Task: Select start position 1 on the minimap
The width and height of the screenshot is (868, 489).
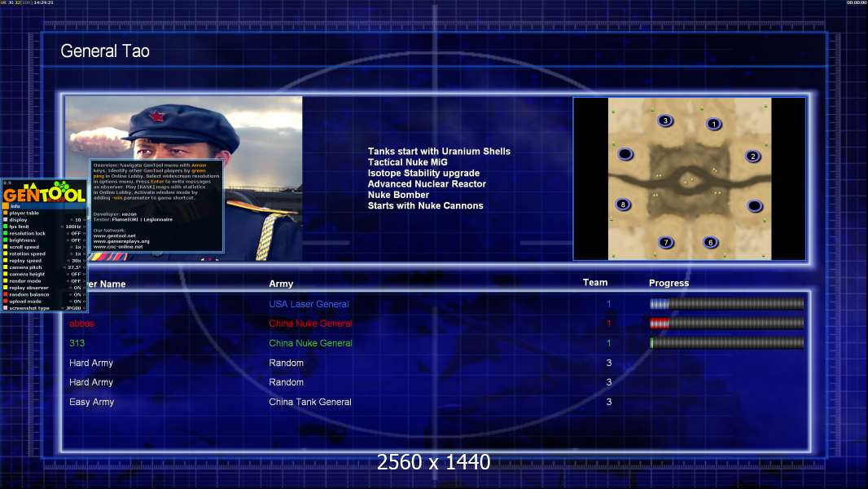Action: pyautogui.click(x=714, y=124)
